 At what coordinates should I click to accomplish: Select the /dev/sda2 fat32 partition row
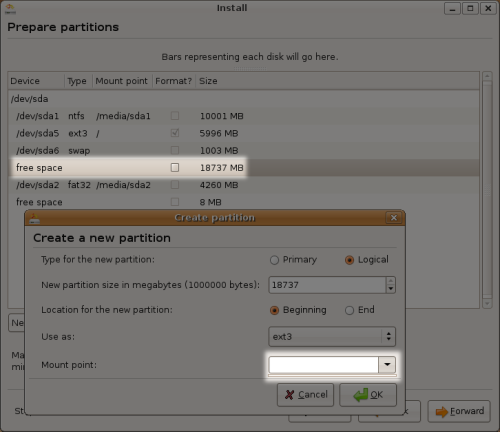(244, 185)
